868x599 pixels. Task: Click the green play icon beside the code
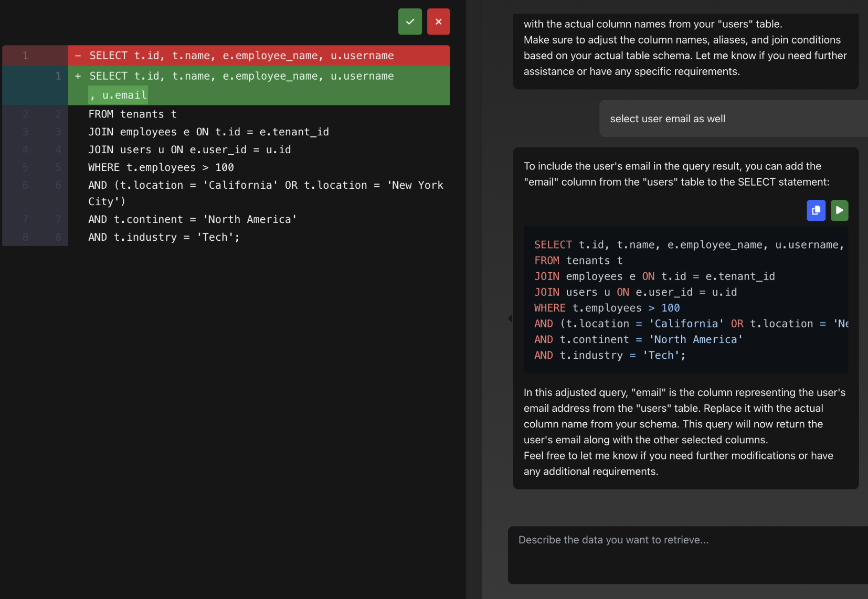[839, 210]
